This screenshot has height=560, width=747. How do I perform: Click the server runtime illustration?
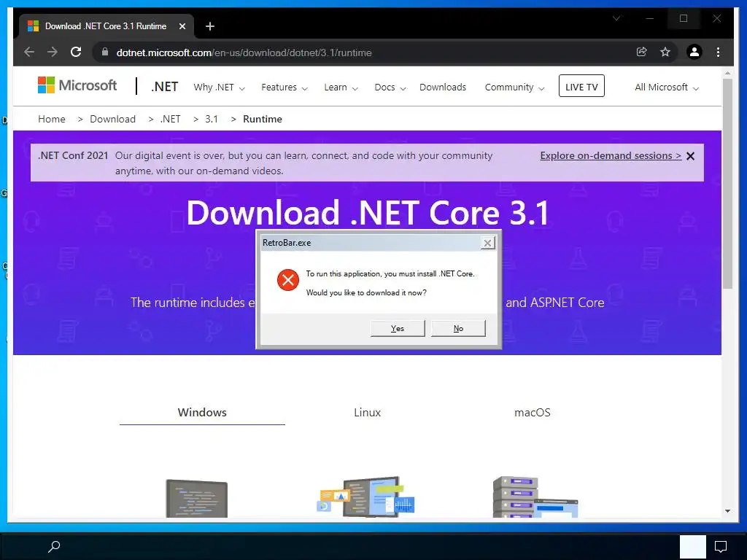[535, 497]
